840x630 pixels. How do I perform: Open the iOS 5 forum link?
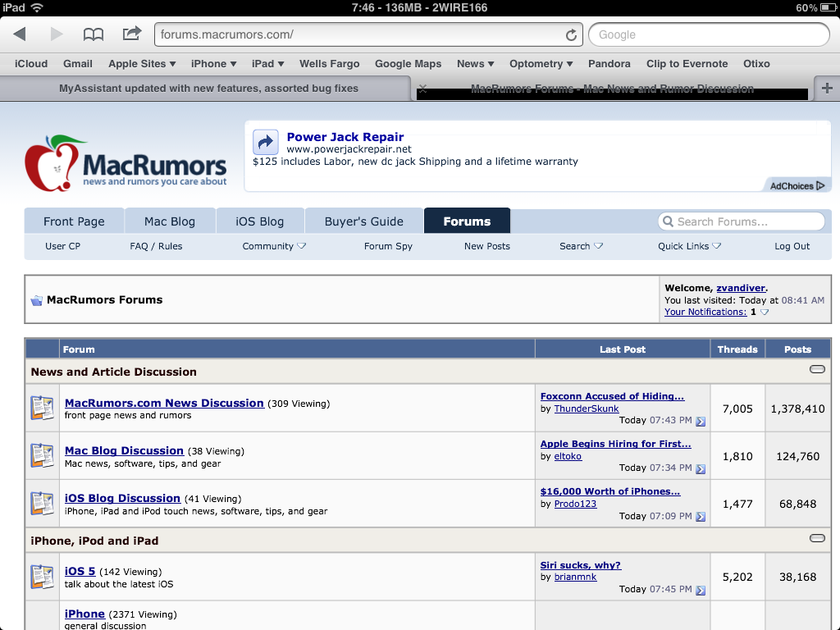pos(80,571)
